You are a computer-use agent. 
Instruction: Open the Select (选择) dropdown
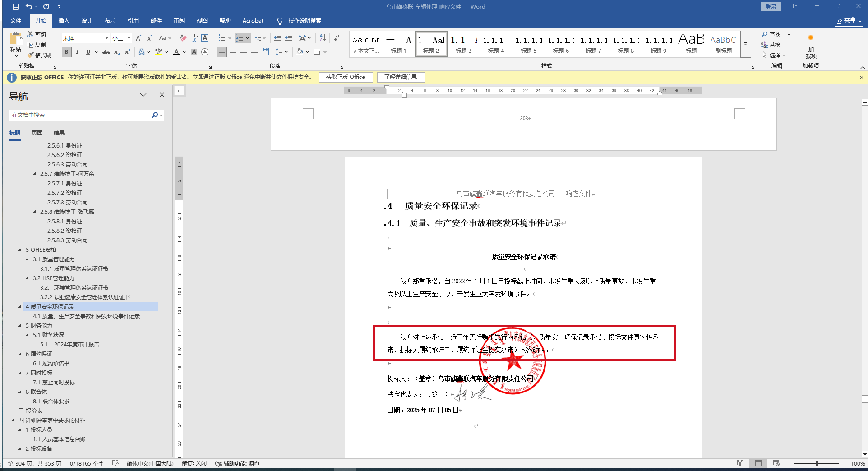774,55
